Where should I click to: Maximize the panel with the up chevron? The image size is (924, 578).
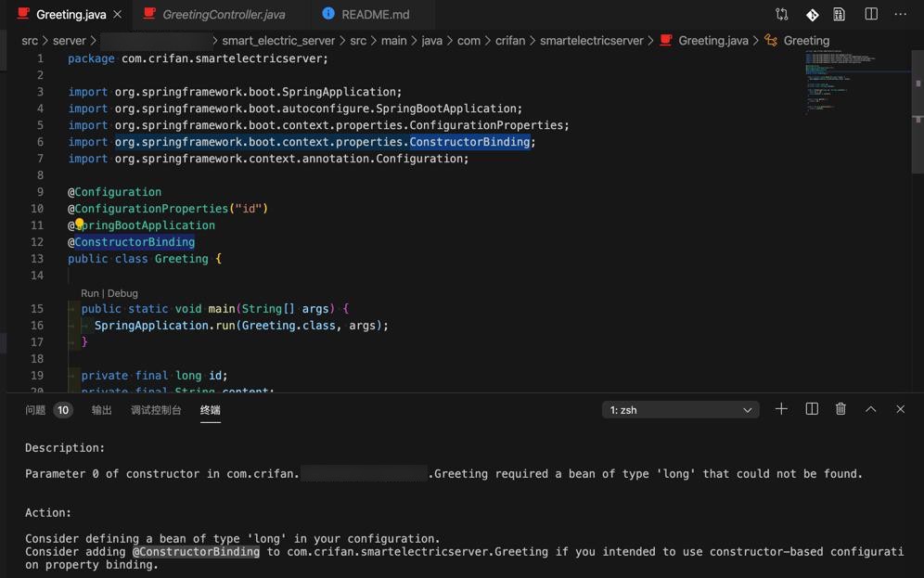point(870,409)
